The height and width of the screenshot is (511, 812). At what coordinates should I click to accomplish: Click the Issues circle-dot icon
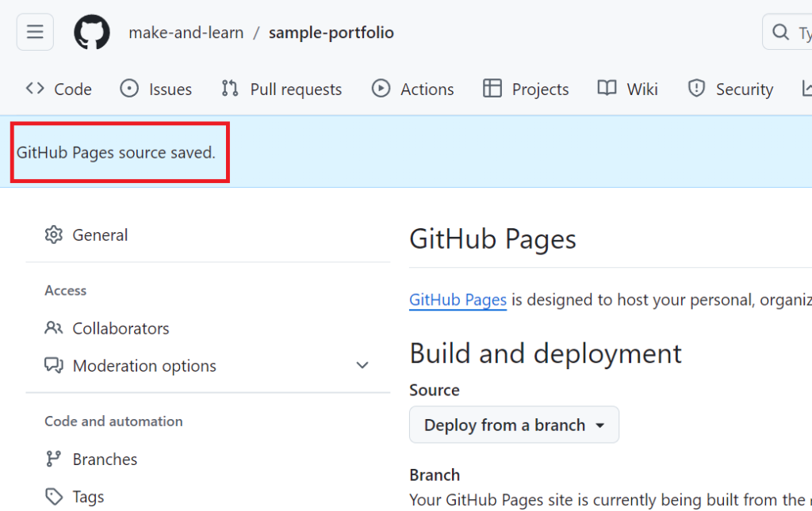pyautogui.click(x=129, y=89)
